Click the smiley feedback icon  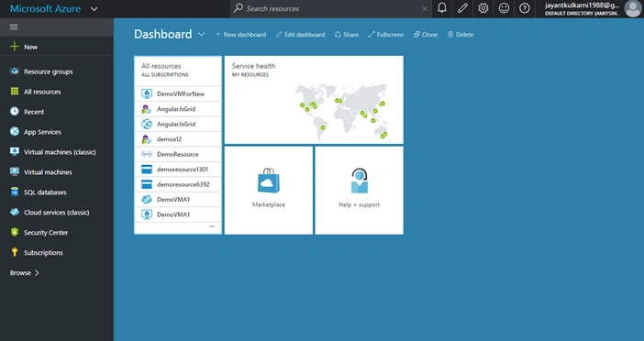tap(504, 8)
